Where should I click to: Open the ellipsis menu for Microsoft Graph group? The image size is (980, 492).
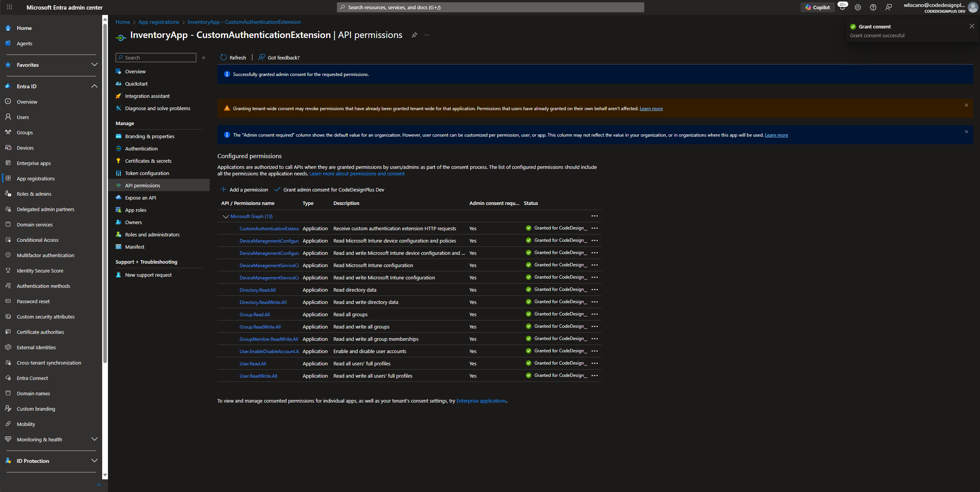coord(595,216)
